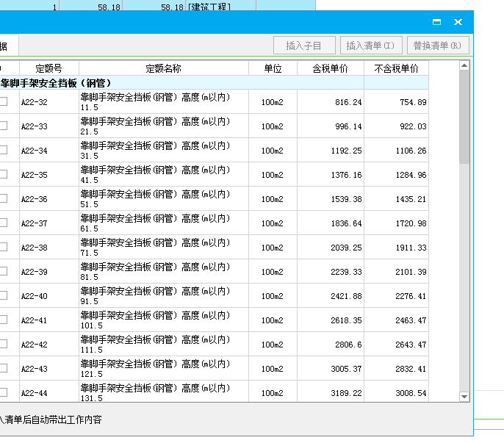Click the quota name ending in 101.5
The width and height of the screenshot is (504, 443).
(155, 320)
